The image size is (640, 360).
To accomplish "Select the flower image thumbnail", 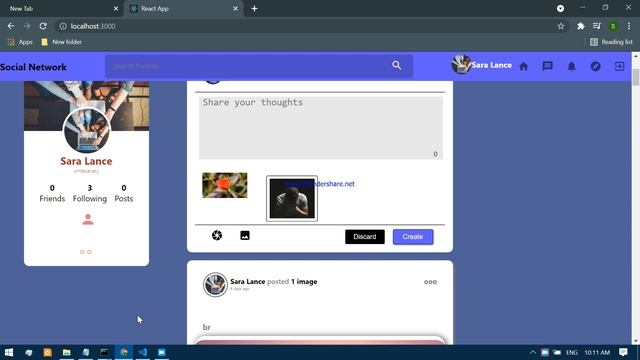I will coord(224,185).
